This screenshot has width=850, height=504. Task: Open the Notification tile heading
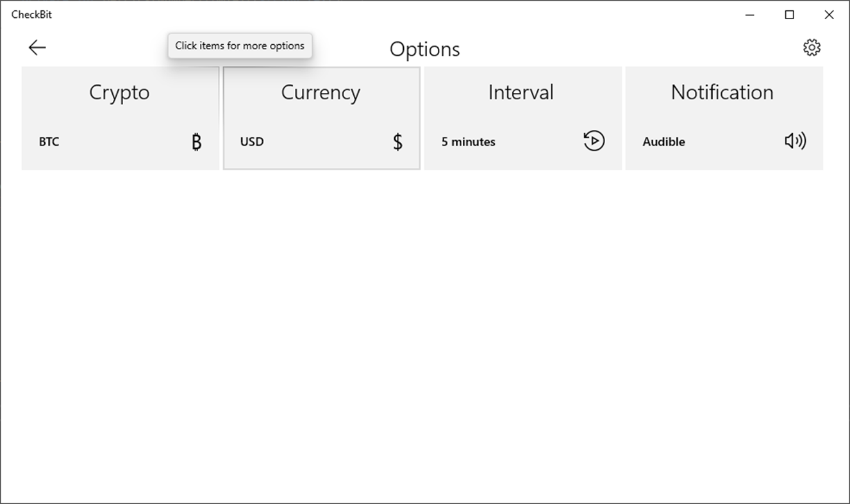coord(722,92)
